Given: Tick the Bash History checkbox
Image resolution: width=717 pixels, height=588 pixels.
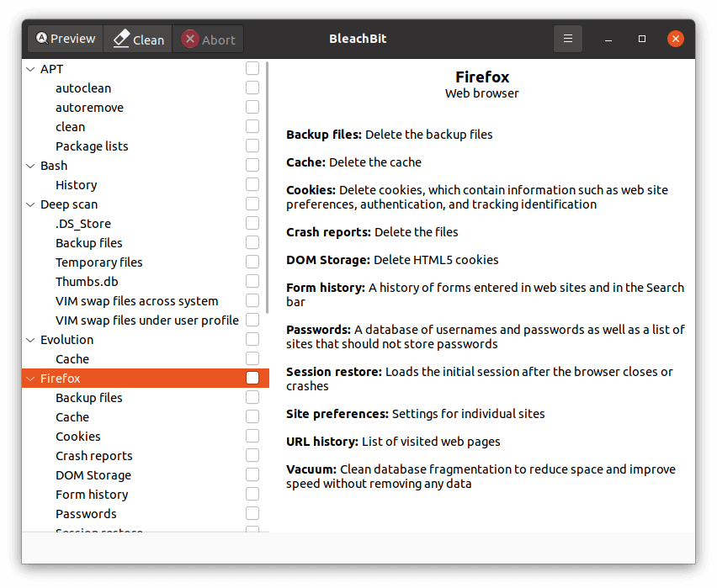Looking at the screenshot, I should 252,185.
